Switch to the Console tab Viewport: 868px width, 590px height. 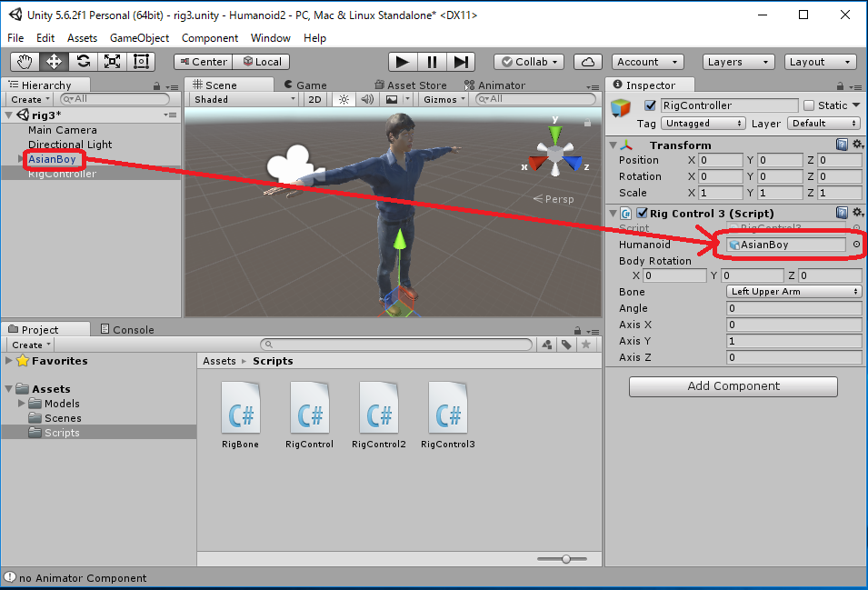pyautogui.click(x=126, y=329)
